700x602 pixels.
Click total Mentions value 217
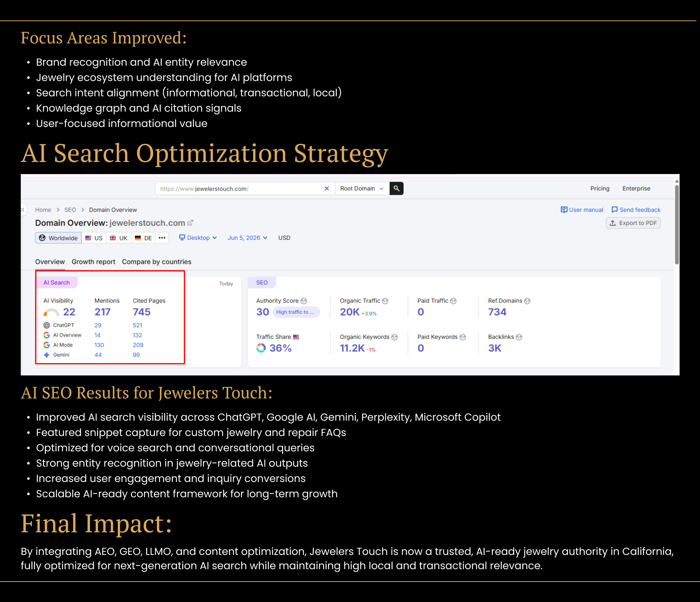point(102,312)
